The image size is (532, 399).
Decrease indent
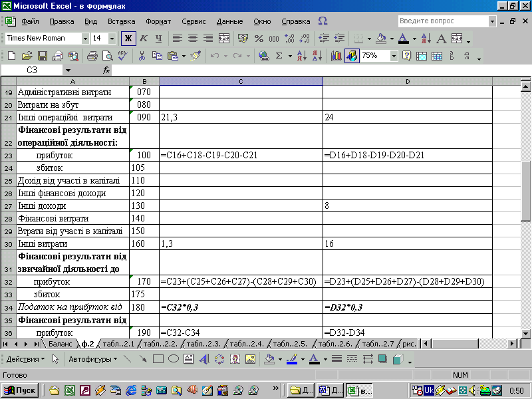pyautogui.click(x=324, y=39)
